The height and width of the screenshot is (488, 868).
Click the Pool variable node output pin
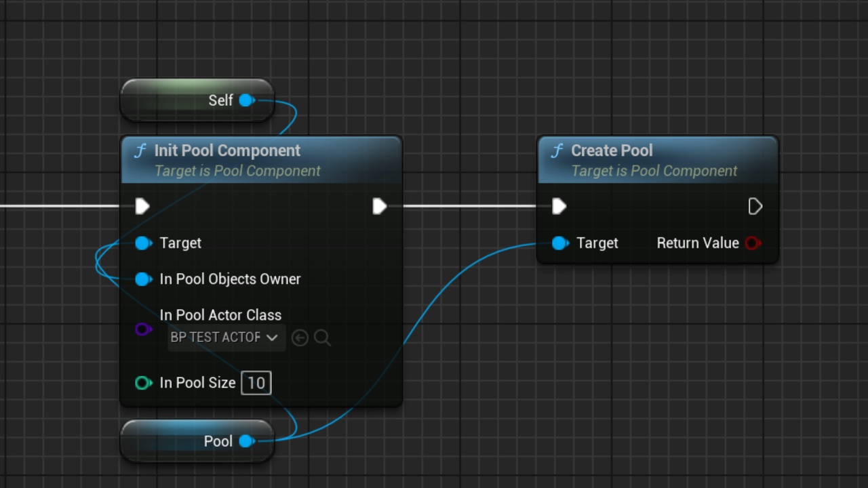(x=247, y=441)
